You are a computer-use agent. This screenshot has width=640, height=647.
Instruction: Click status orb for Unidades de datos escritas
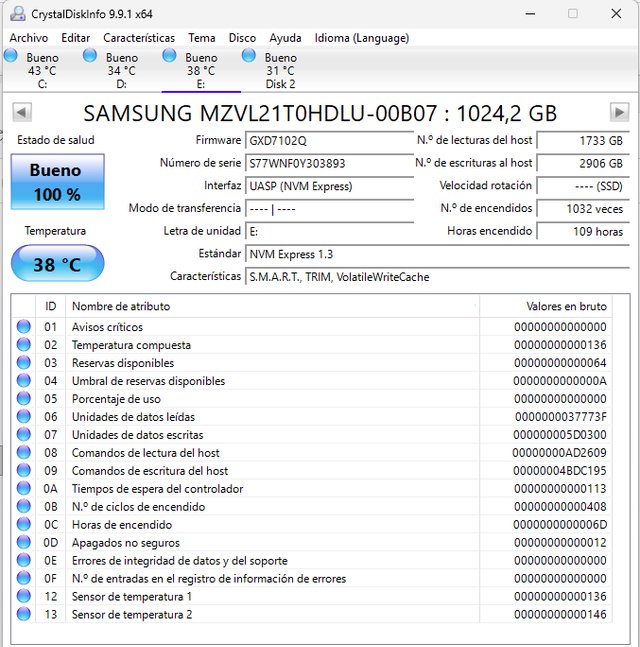(24, 434)
